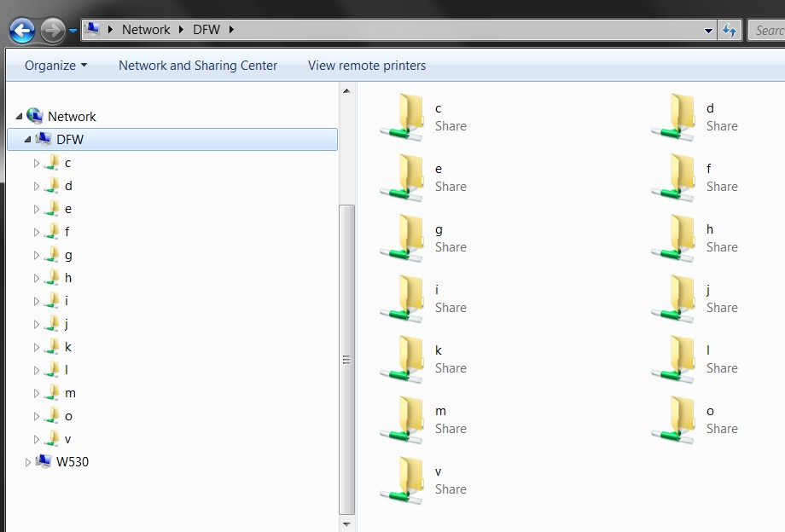Select DFW computer icon in the tree
Screen dimensions: 785x532
click(43, 139)
